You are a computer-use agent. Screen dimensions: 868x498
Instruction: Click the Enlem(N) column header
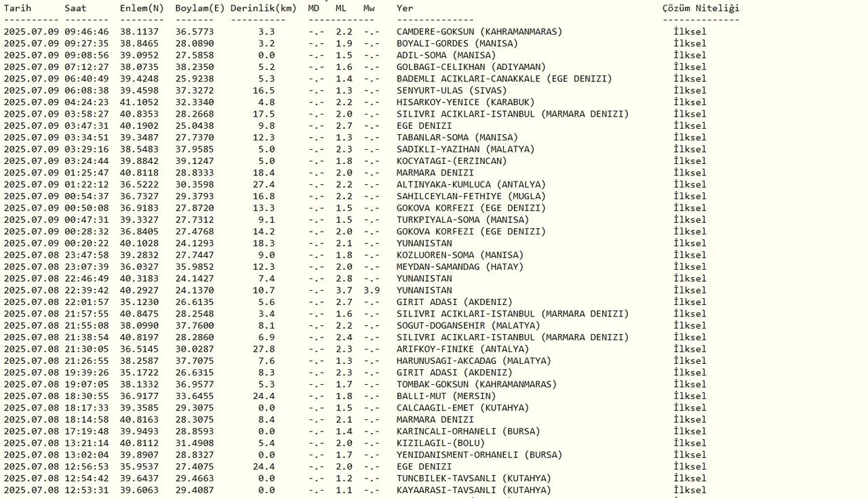142,8
